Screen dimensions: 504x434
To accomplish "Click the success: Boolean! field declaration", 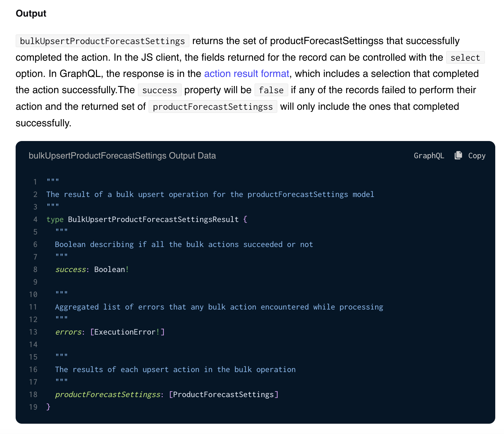I will [x=92, y=269].
